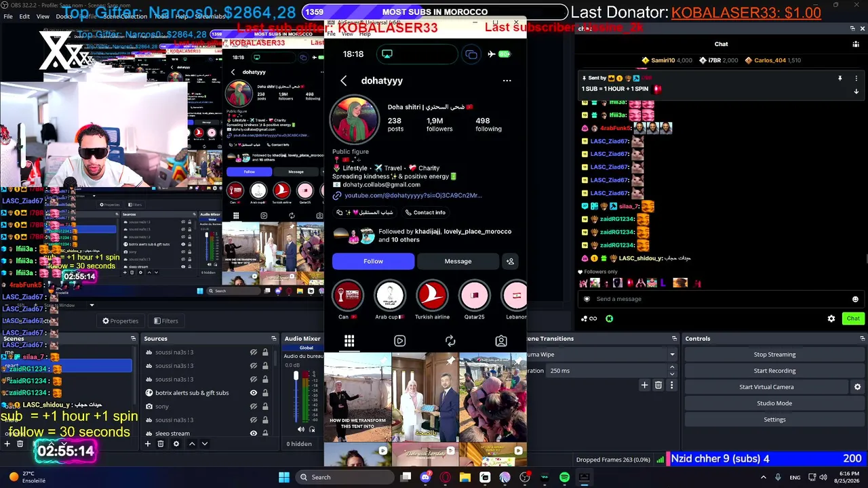This screenshot has width=868, height=488.
Task: Move the selected source up
Action: tap(192, 444)
